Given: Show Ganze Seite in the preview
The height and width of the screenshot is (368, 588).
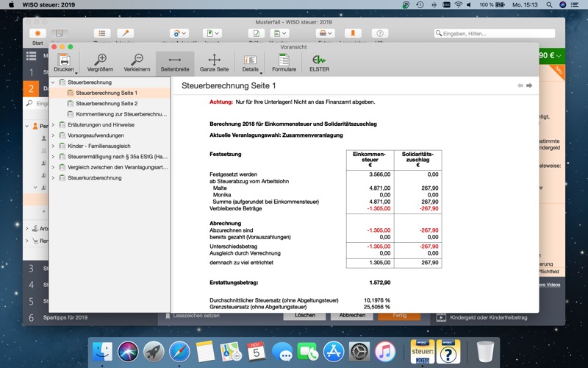Looking at the screenshot, I should pos(214,60).
